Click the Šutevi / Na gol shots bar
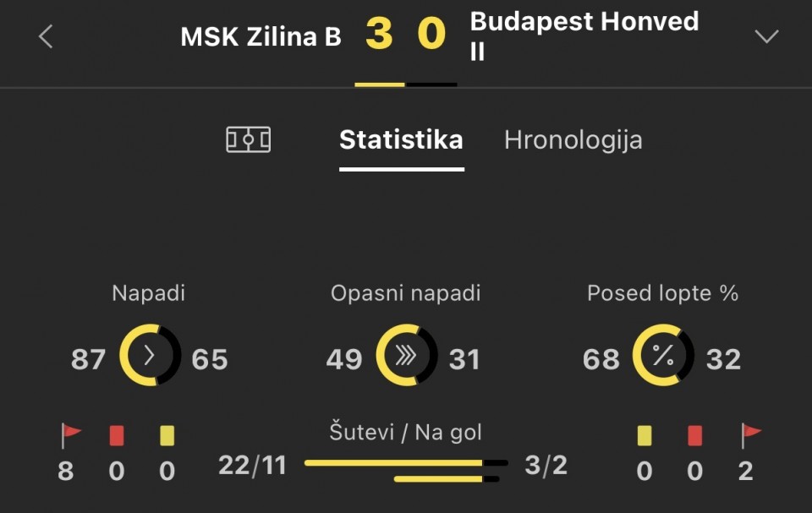This screenshot has width=812, height=513. pos(406,463)
